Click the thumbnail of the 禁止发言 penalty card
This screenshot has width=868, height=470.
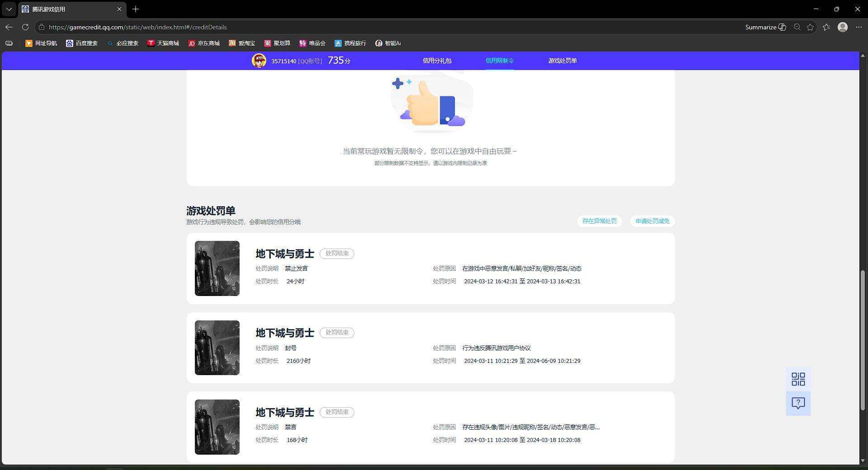coord(217,268)
